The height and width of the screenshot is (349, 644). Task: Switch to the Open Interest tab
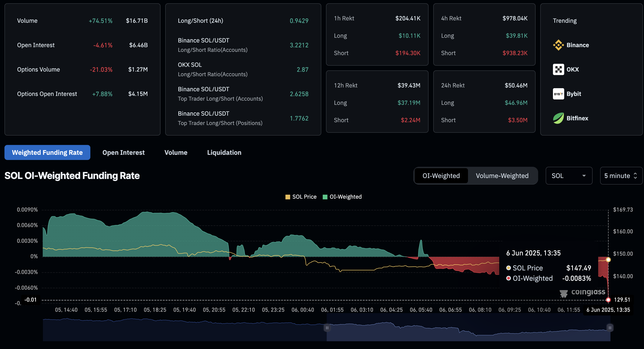tap(123, 152)
